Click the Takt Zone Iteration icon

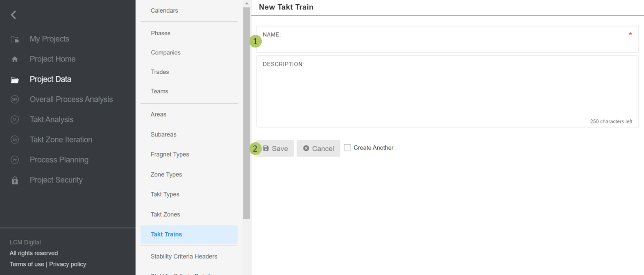click(x=15, y=140)
